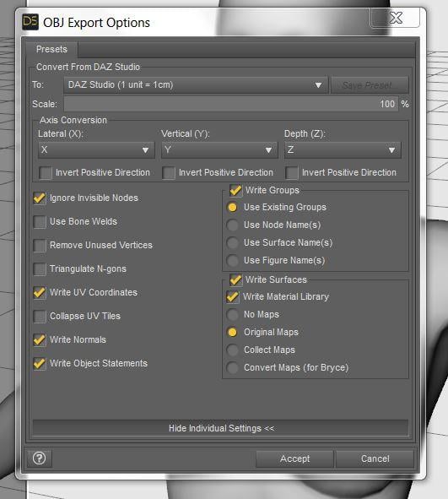Image resolution: width=448 pixels, height=499 pixels.
Task: Enable Triangulate N-gons
Action: coord(40,268)
